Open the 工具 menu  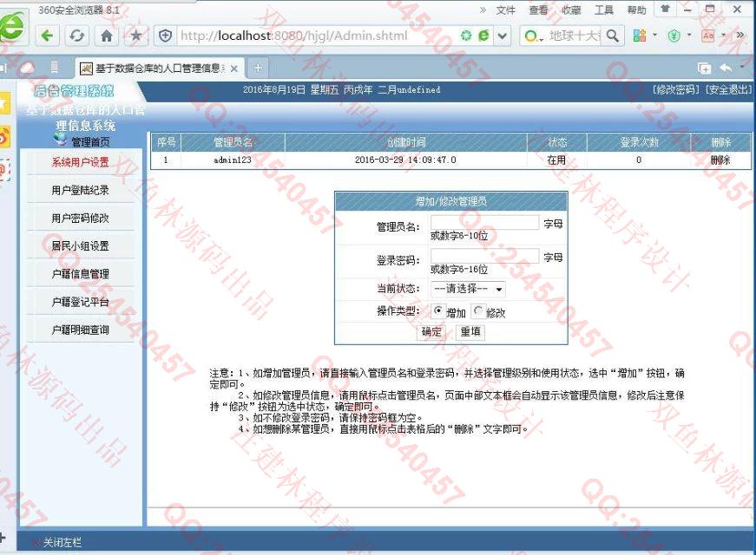click(603, 10)
